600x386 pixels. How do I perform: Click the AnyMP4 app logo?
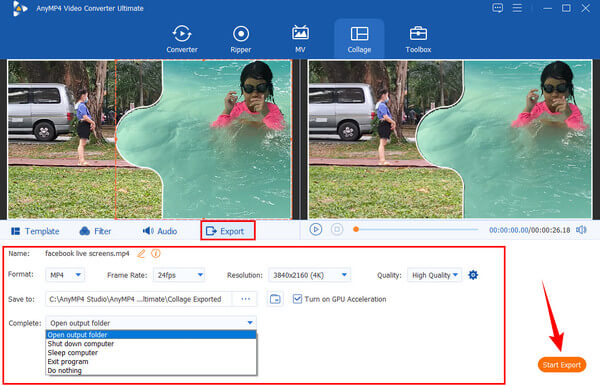19,8
